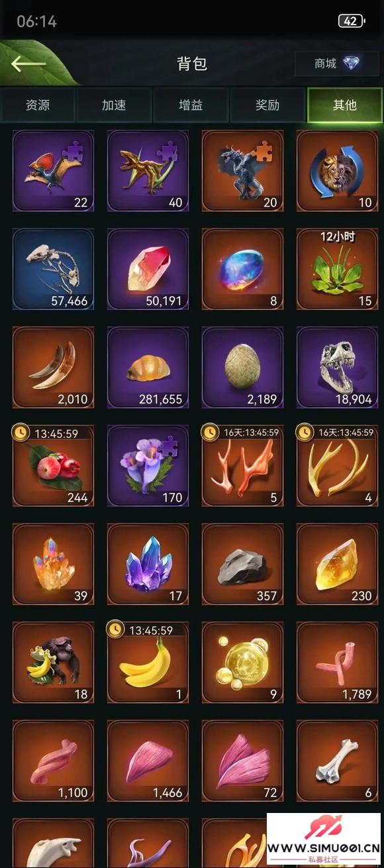This screenshot has width=384, height=868.
Task: Tap the 12小时 plant item
Action: coord(337,269)
